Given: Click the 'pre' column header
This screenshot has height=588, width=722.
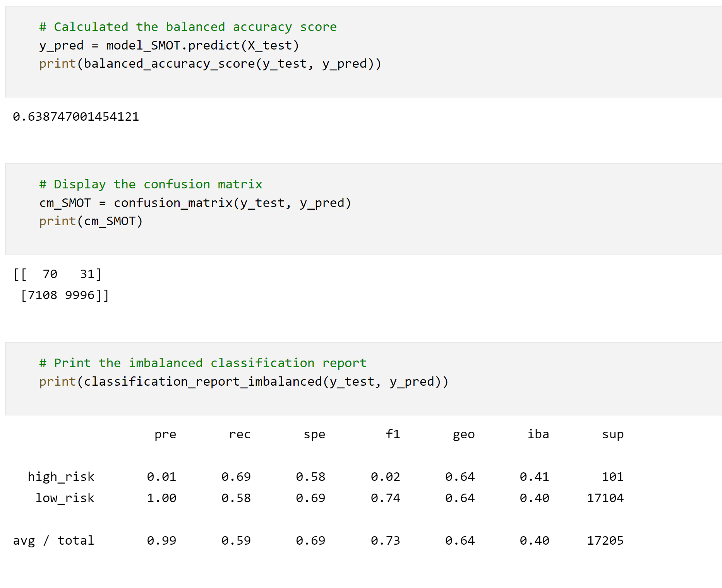Looking at the screenshot, I should point(165,434).
